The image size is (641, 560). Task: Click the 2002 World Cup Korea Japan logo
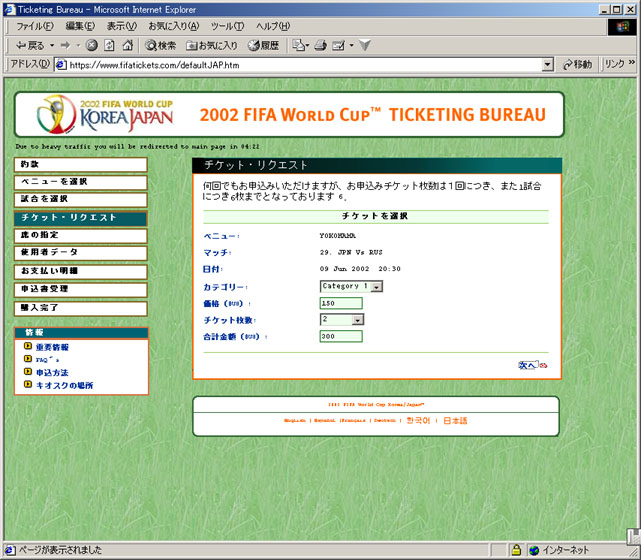pos(105,114)
